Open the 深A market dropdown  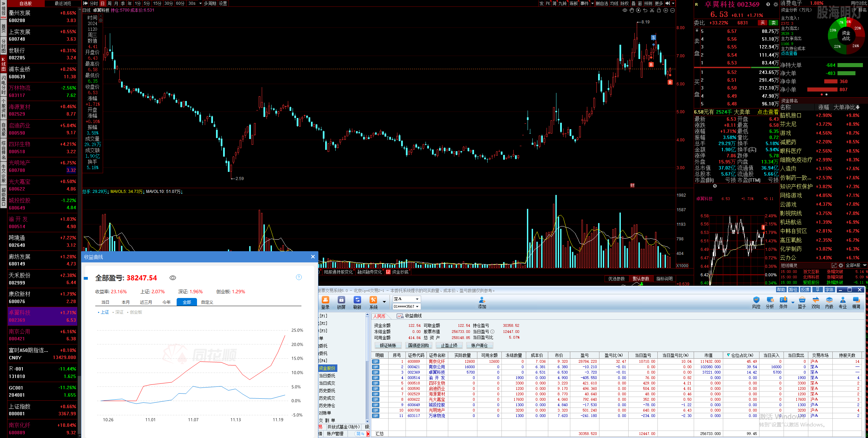(407, 299)
